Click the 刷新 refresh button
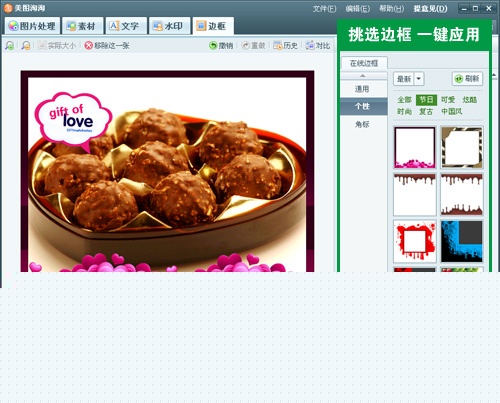 tap(467, 79)
